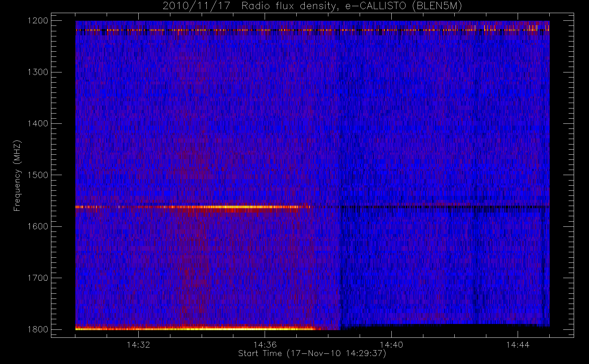
Task: Click the 'Frequency (MHZ)' axis label
Action: (17, 175)
